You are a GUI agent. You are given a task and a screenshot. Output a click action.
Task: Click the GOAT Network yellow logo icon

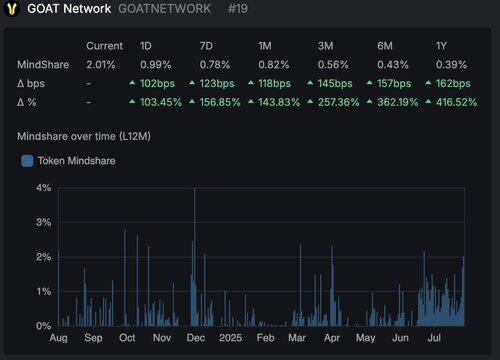coord(12,9)
